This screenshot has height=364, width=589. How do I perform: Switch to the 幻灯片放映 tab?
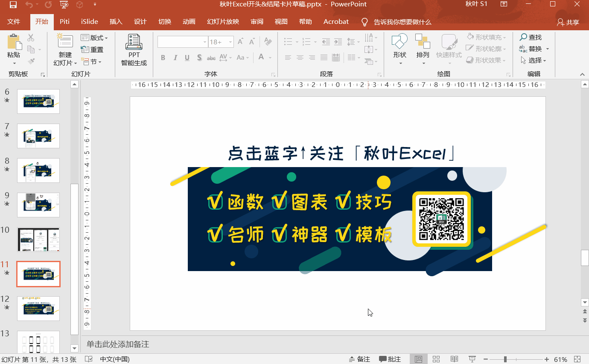(x=223, y=22)
